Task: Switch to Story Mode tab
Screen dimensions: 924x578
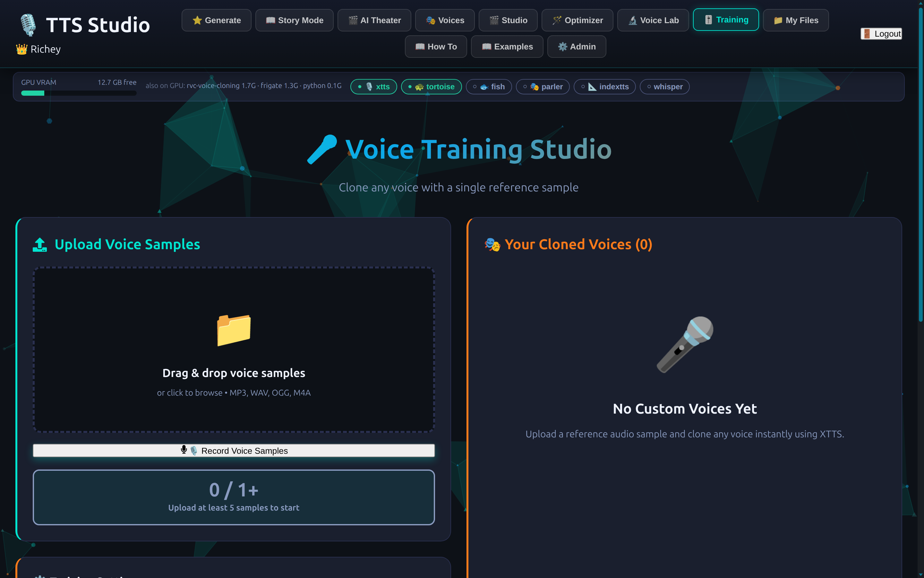Action: pos(295,20)
